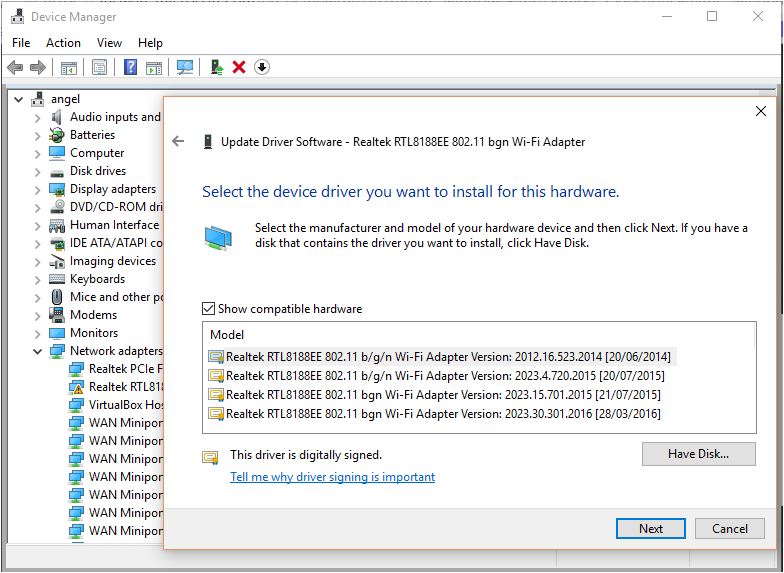Select Batteries label in device tree
784x573 pixels.
(92, 135)
